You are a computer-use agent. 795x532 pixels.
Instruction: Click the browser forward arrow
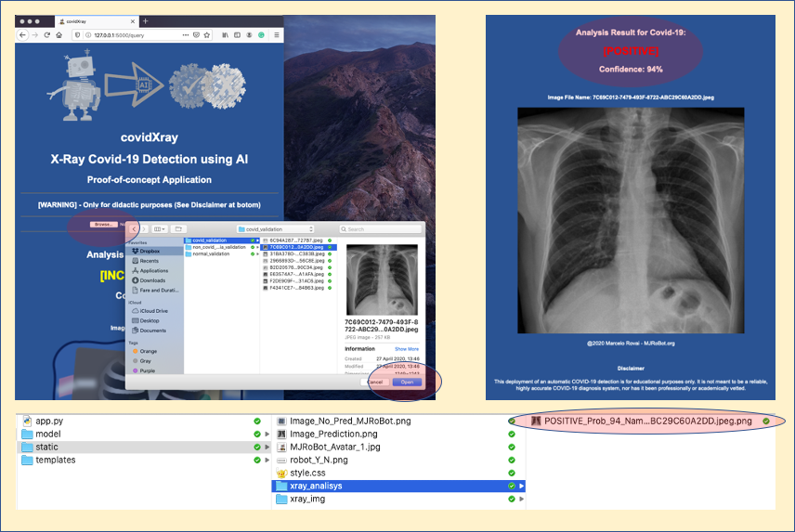(35, 35)
